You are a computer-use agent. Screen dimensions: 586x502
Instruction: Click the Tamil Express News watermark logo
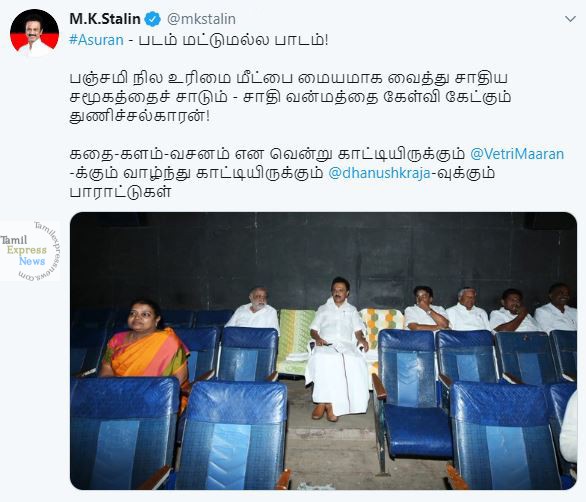coord(30,250)
